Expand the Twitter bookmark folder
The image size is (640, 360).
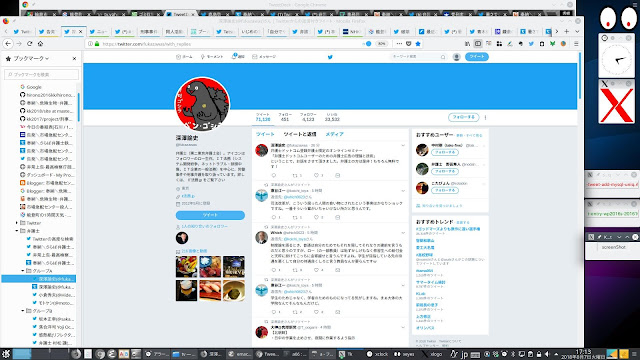pos(17,223)
